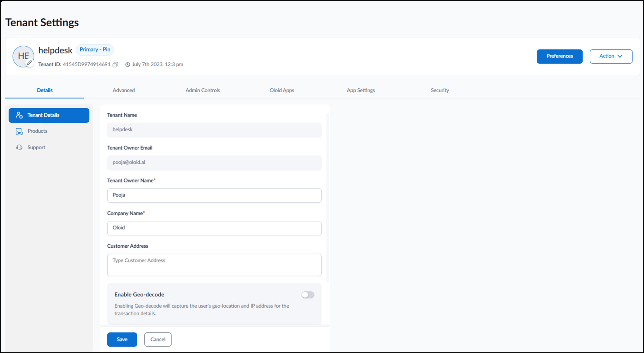Copy the Tenant ID with copy icon
The width and height of the screenshot is (644, 353).
coord(115,65)
